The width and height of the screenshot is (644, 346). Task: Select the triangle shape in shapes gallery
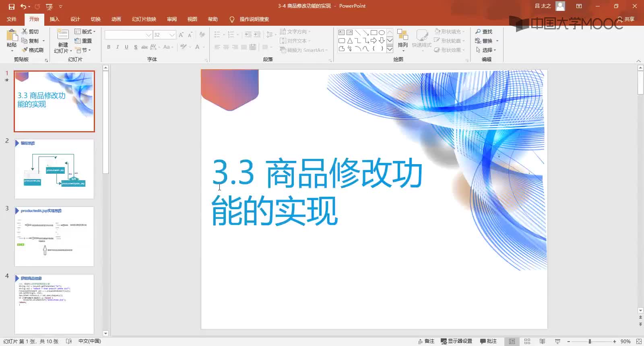349,41
